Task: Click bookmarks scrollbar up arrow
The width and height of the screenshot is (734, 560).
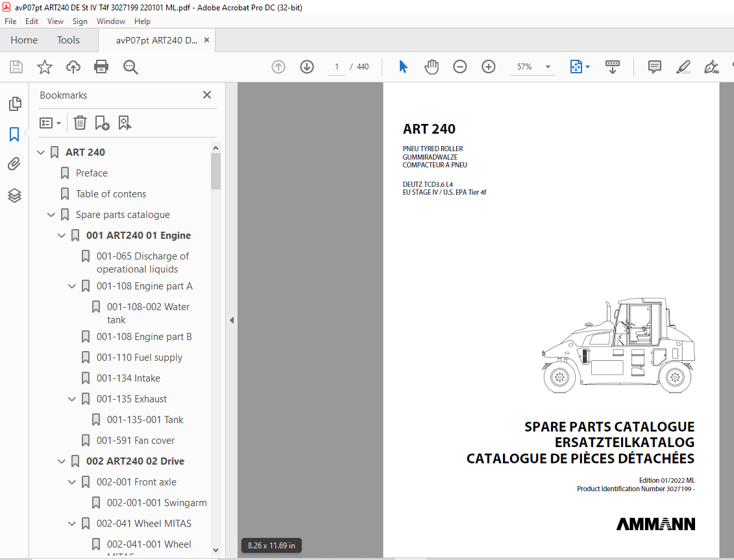Action: (216, 148)
